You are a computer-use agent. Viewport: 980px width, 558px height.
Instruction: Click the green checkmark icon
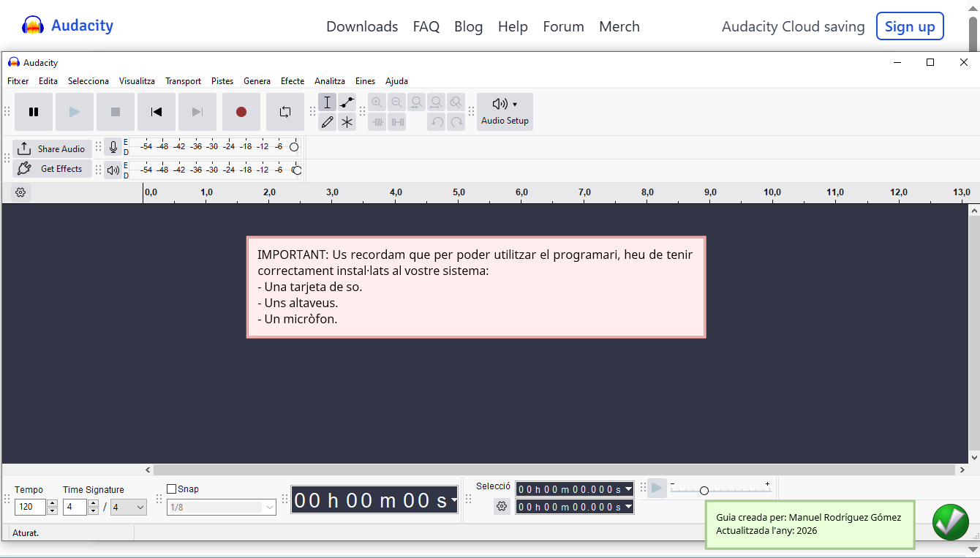[x=950, y=522]
